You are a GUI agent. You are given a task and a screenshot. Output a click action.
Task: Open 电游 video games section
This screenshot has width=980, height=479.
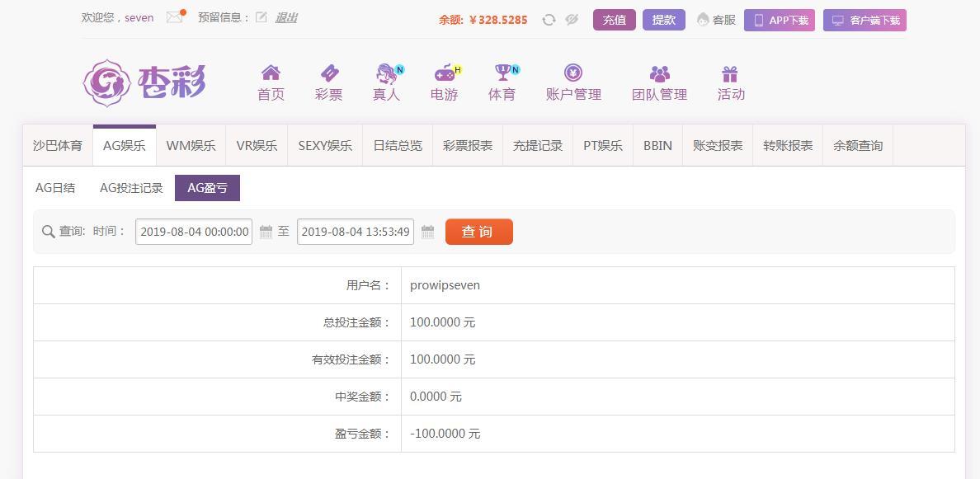[445, 82]
